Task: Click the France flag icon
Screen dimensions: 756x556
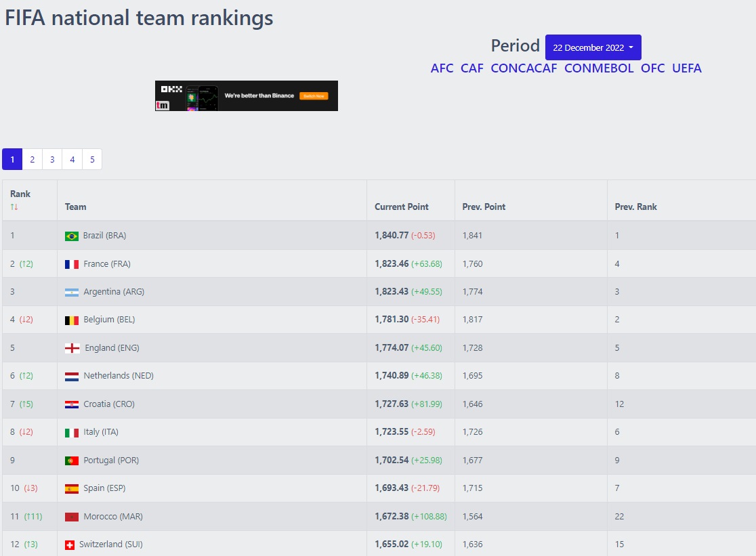Action: 71,264
